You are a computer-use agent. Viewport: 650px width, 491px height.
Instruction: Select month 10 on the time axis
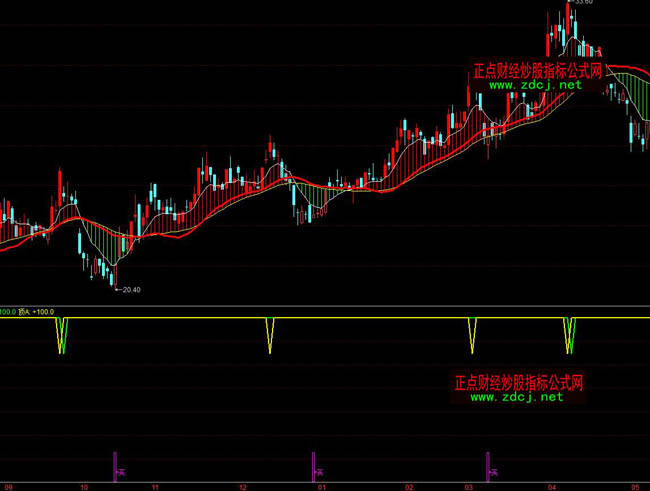pos(84,486)
